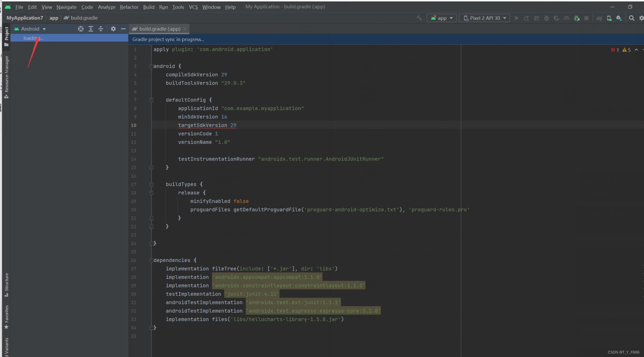Open the AVD Manager icon
Screen dimensions: 644x357
pos(609,18)
